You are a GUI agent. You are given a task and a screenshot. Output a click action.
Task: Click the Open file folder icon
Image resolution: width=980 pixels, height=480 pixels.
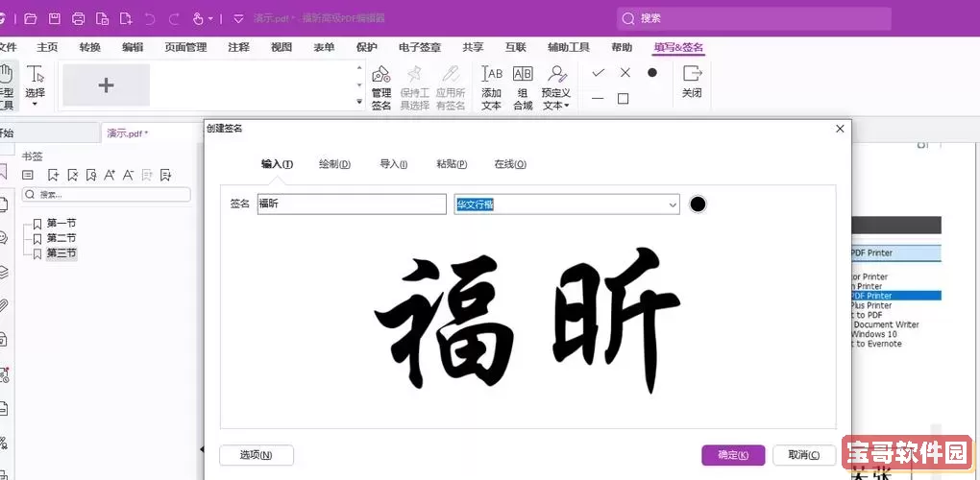tap(30, 19)
